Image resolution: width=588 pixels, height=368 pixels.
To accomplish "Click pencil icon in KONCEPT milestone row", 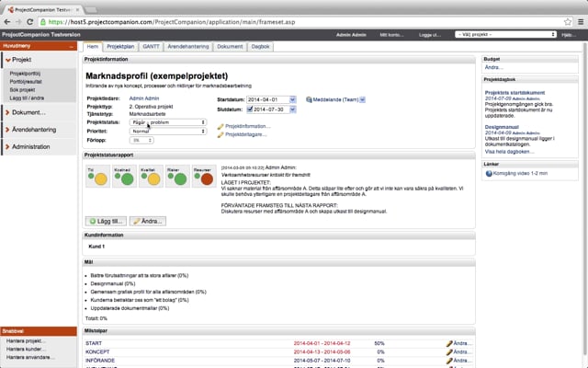I will pos(449,351).
